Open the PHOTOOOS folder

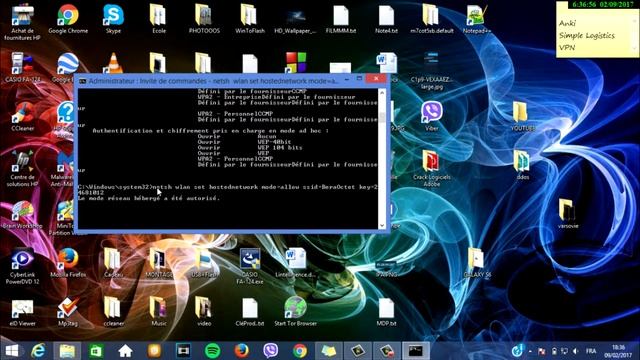coord(204,19)
